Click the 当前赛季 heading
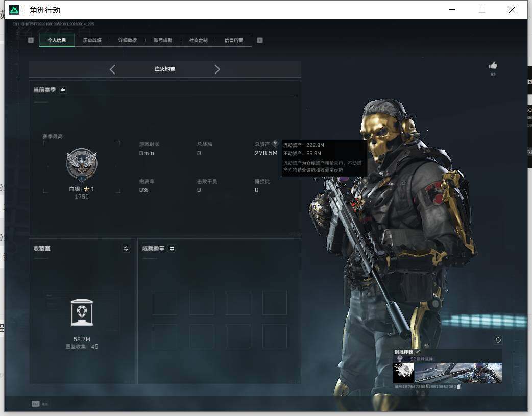The image size is (532, 416). click(44, 90)
